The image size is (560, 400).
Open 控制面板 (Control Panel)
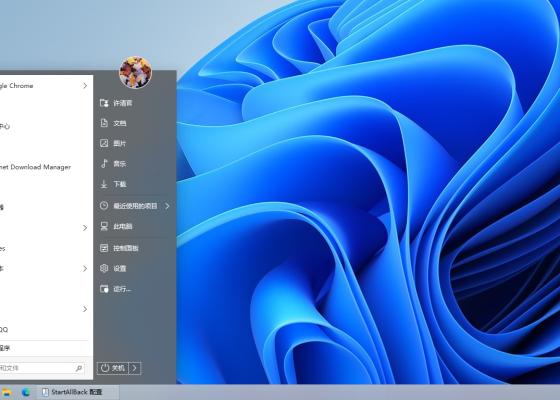tap(126, 248)
